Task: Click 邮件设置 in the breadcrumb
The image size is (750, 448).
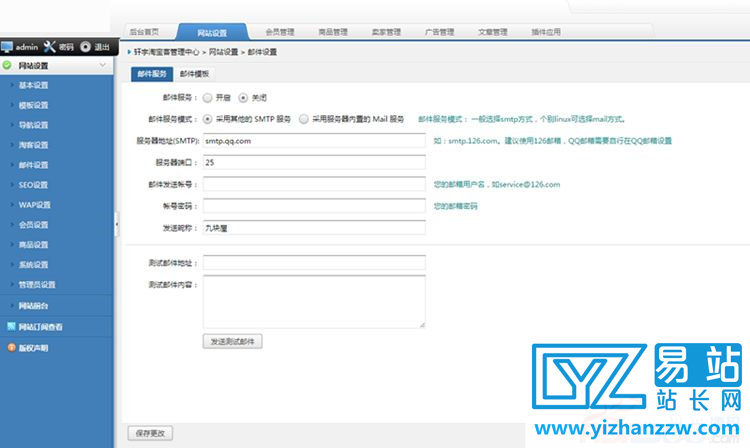Action: (262, 52)
